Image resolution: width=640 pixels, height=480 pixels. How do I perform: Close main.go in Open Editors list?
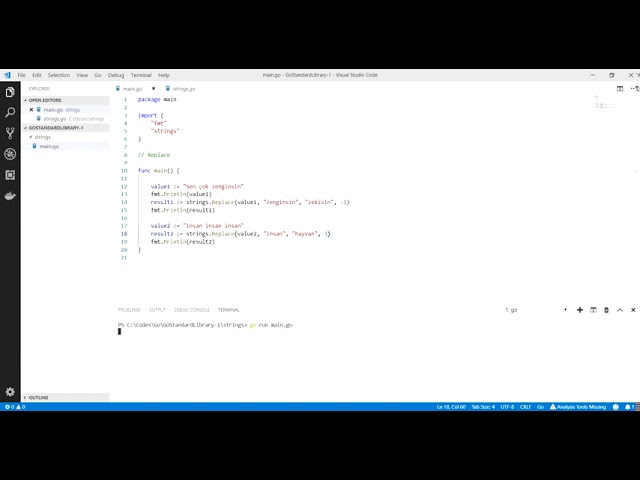31,109
